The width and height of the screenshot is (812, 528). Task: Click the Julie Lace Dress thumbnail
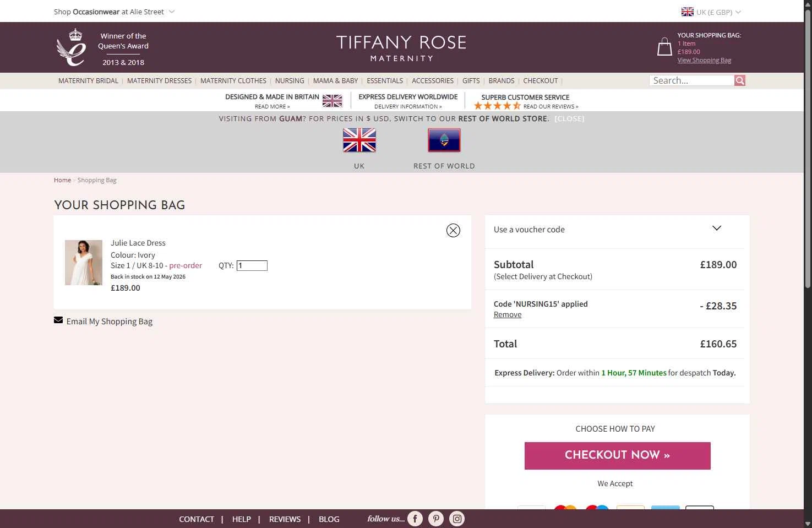click(x=84, y=263)
